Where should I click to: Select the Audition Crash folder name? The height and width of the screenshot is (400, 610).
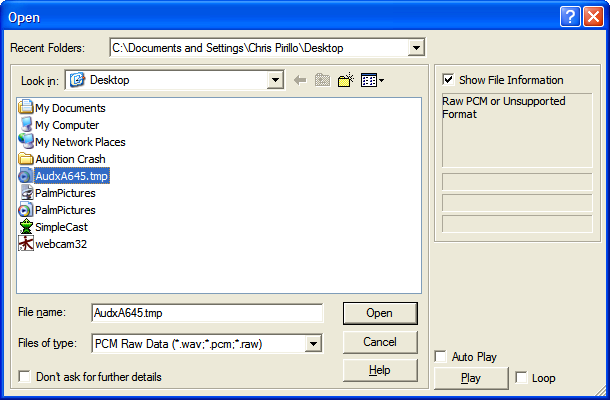(x=70, y=159)
